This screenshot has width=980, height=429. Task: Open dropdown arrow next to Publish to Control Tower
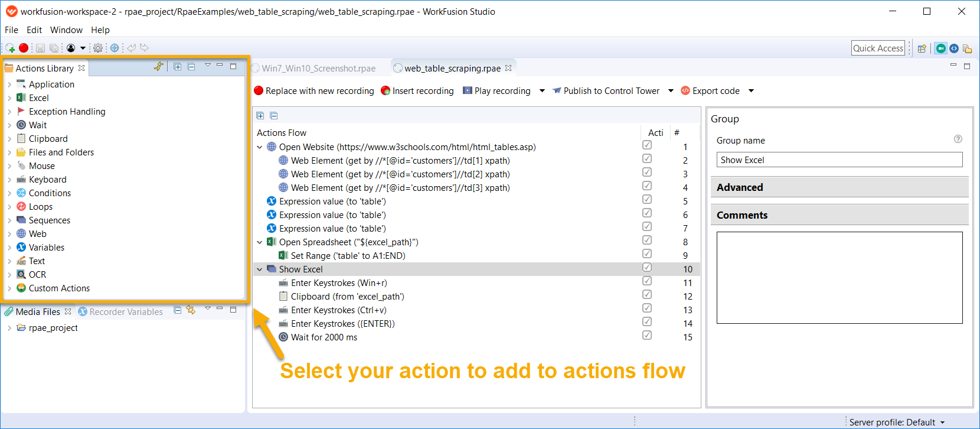(671, 91)
